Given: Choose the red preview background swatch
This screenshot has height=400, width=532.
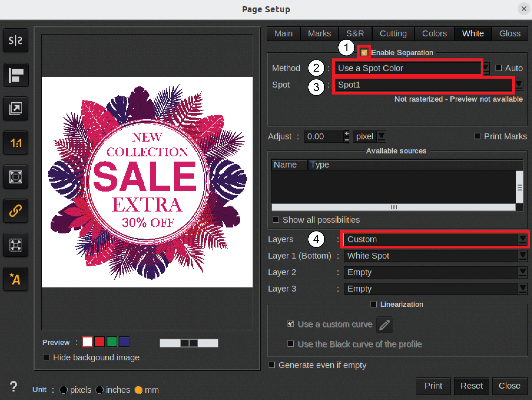Looking at the screenshot, I should (99, 342).
